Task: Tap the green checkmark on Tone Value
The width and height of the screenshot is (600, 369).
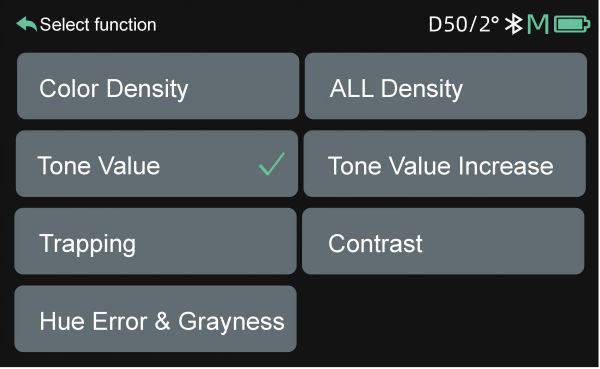Action: click(x=272, y=164)
